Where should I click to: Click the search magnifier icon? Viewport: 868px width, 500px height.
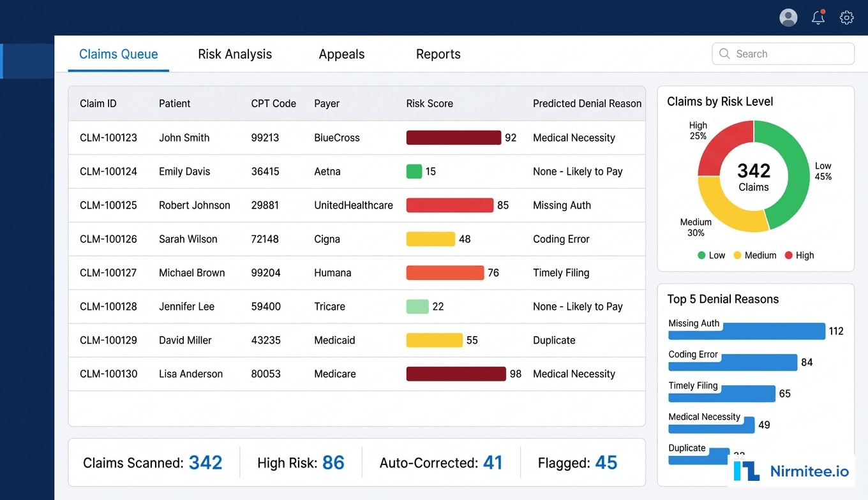click(724, 54)
